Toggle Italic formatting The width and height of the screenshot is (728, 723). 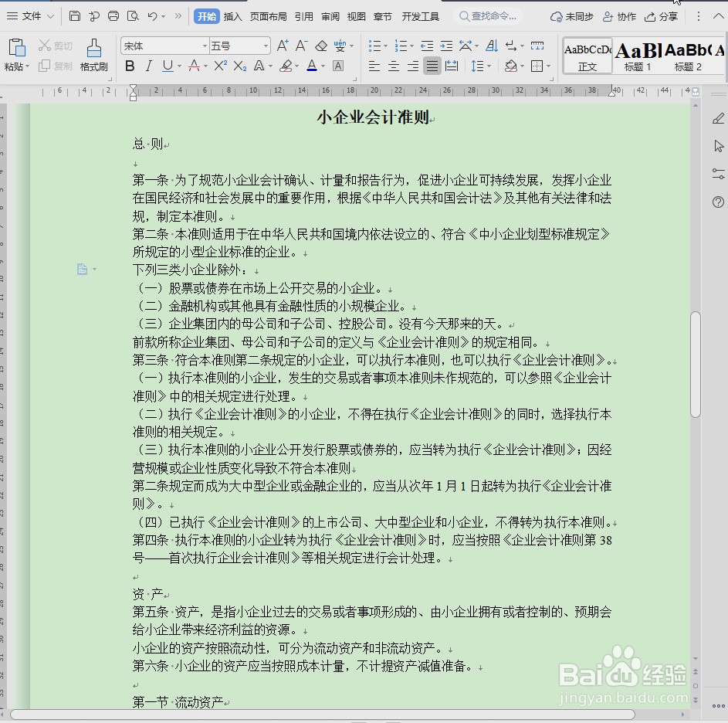pyautogui.click(x=148, y=66)
